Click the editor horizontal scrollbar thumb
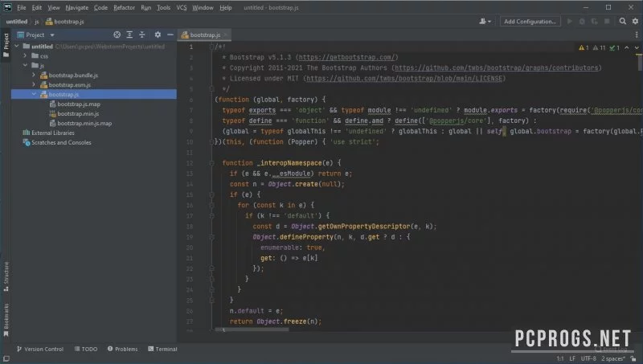Screen dimensions: 643x364 tap(252, 329)
